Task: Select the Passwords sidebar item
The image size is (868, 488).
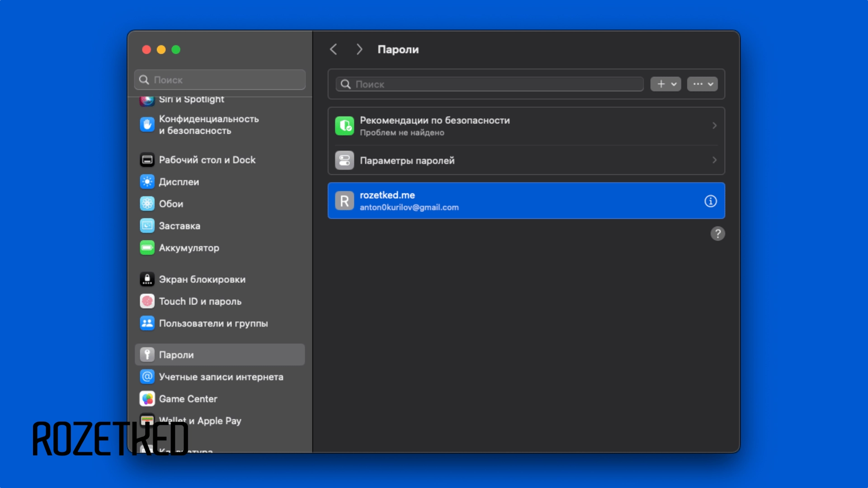Action: click(220, 355)
